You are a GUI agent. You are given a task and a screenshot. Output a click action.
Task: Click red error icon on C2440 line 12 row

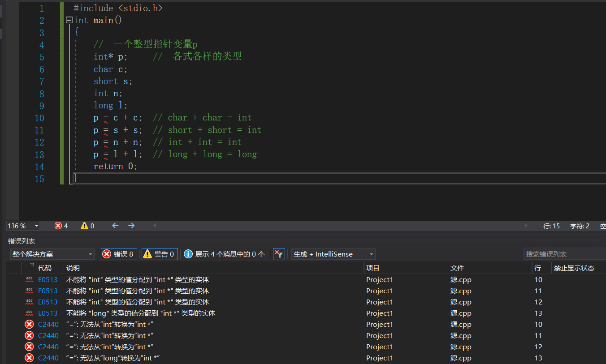click(x=29, y=347)
